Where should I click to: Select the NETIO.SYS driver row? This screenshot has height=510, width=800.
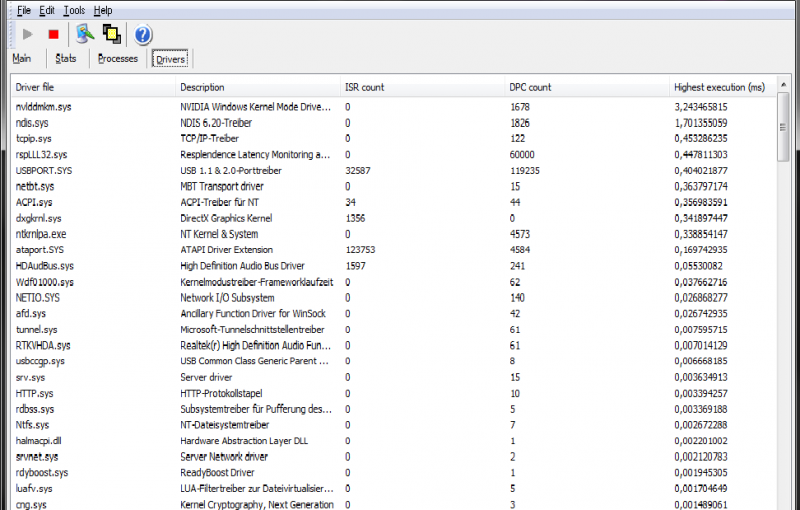pos(394,298)
